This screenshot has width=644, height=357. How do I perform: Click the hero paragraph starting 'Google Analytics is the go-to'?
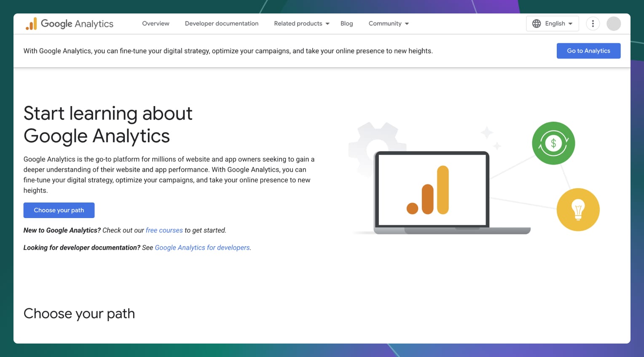pos(169,175)
